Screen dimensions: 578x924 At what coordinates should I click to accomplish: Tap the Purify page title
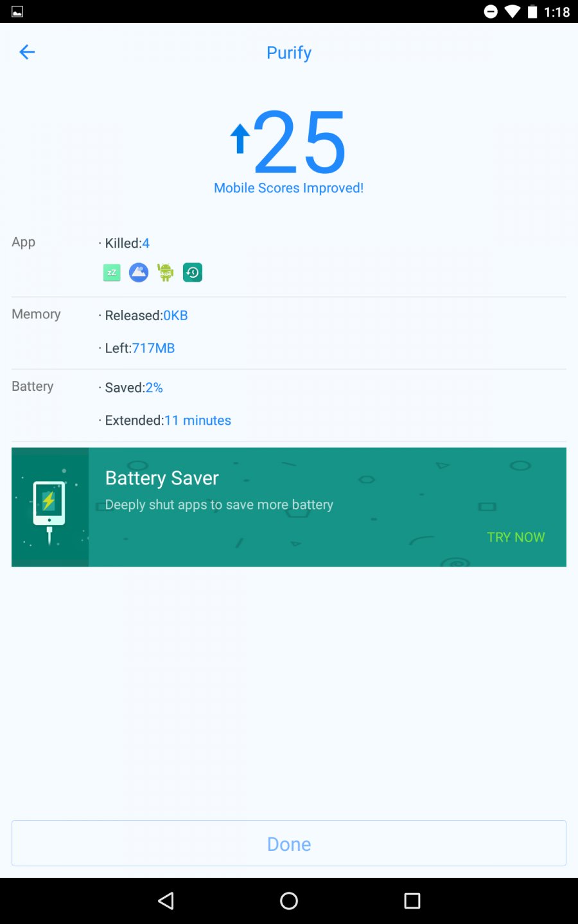[x=289, y=53]
